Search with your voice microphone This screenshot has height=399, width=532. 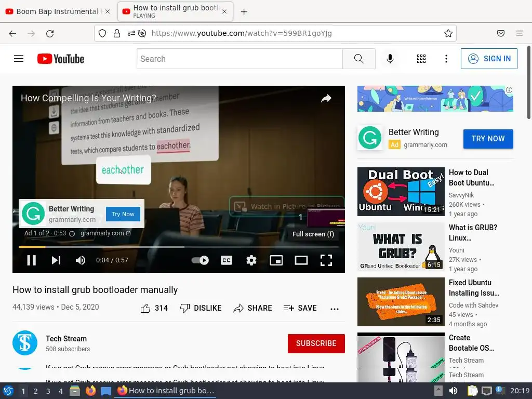390,59
